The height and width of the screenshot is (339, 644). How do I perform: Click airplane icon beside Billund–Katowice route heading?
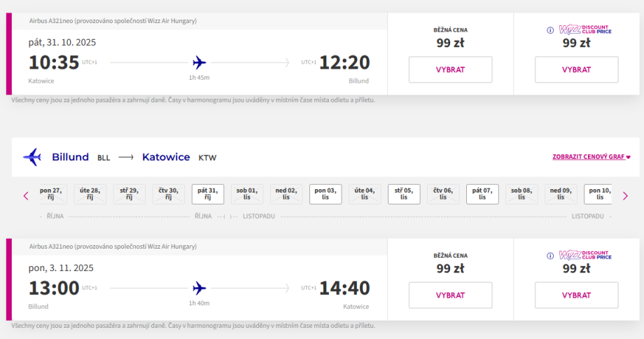[32, 157]
